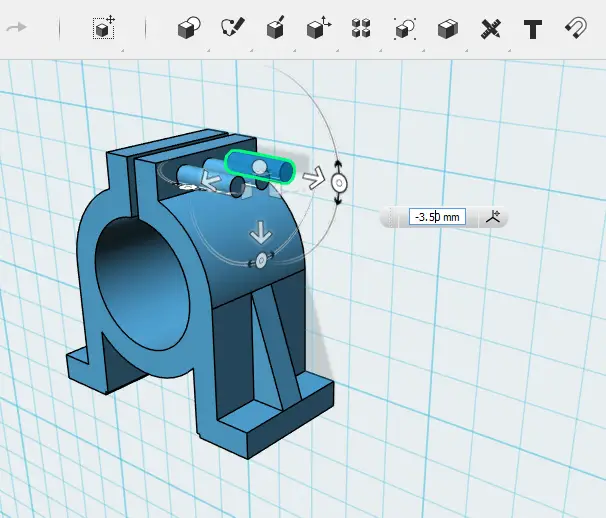Click the rotation handle with vertical arrows

click(x=339, y=182)
